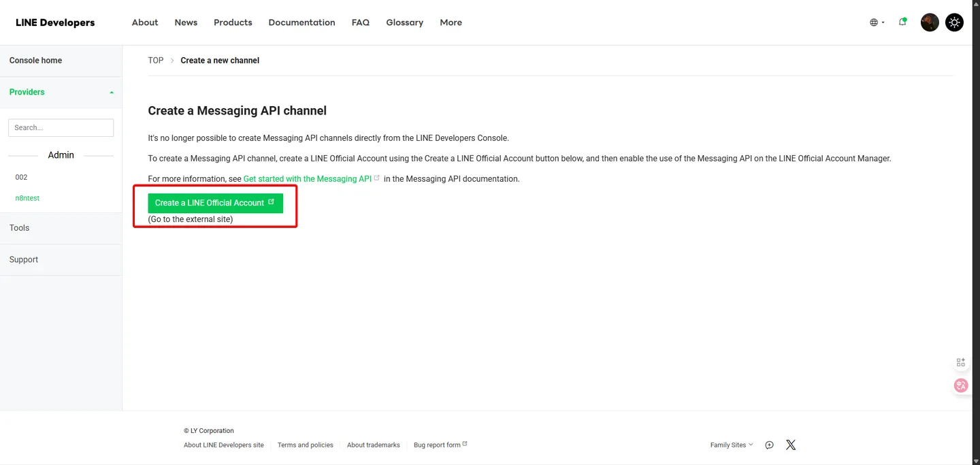Image resolution: width=980 pixels, height=465 pixels.
Task: Open the Products menu item
Action: point(233,22)
